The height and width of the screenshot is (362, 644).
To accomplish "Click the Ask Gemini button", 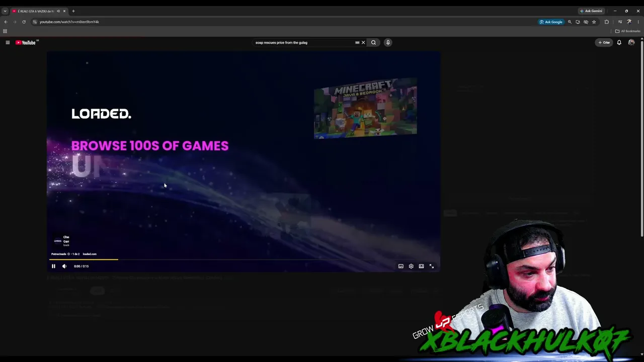I will [591, 11].
